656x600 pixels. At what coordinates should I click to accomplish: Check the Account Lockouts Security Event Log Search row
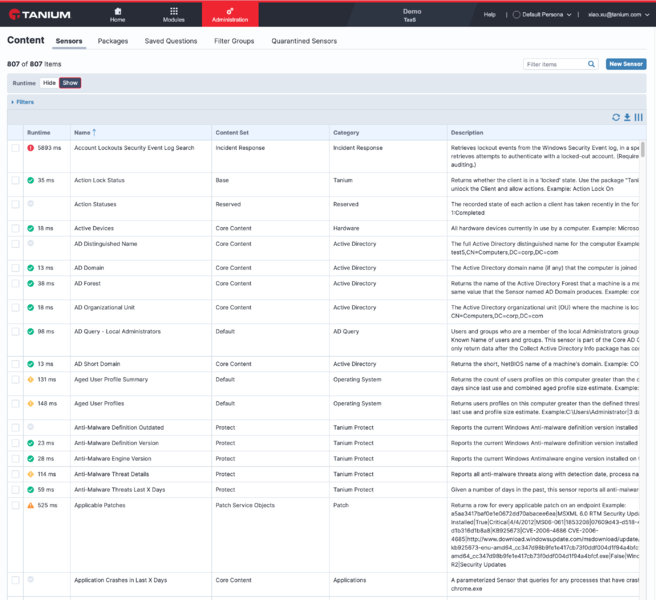15,148
